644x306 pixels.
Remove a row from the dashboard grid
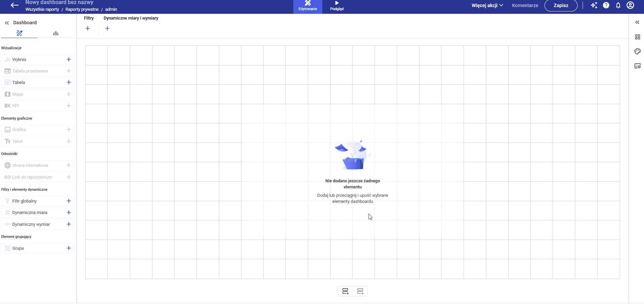pos(360,291)
